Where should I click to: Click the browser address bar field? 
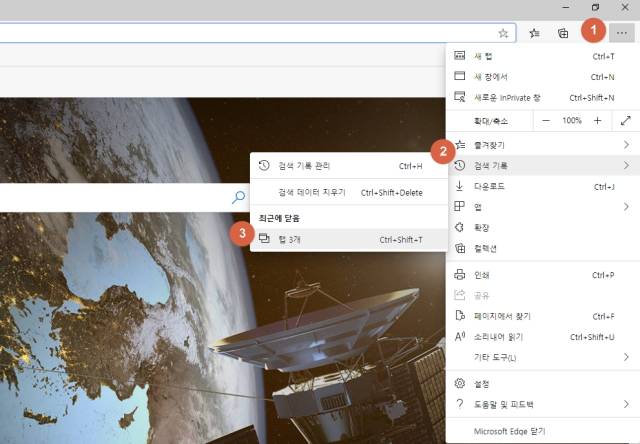tap(257, 33)
